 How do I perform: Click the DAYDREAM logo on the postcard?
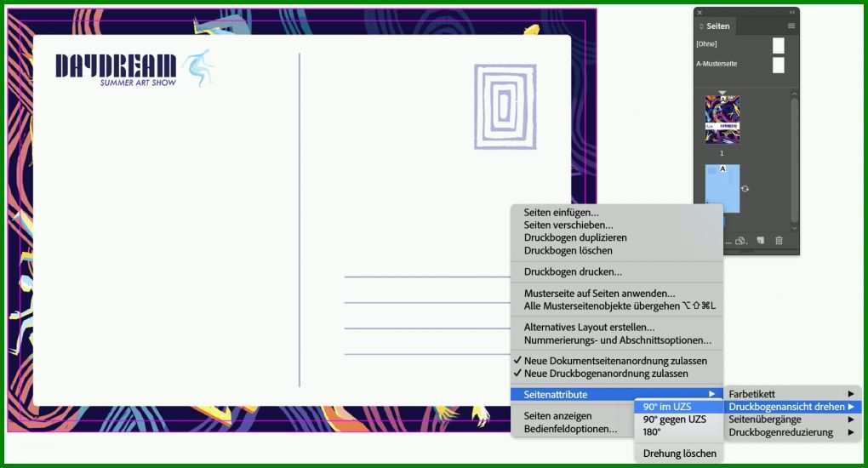coord(116,66)
